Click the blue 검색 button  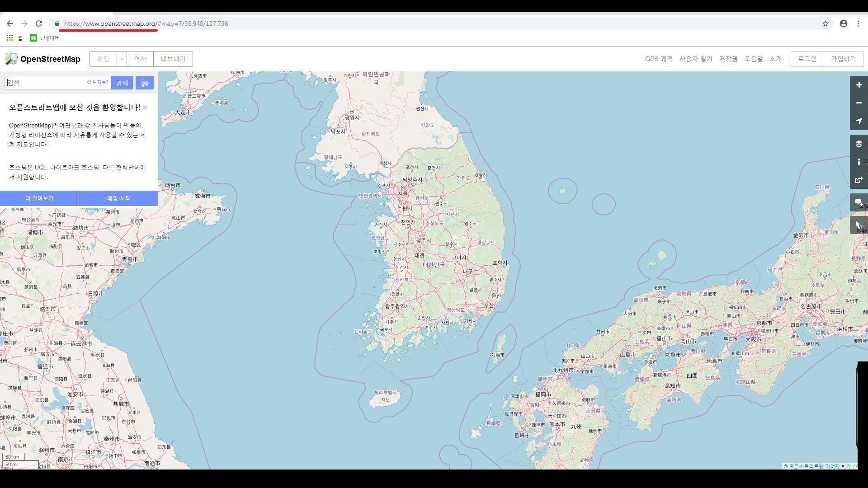[122, 83]
